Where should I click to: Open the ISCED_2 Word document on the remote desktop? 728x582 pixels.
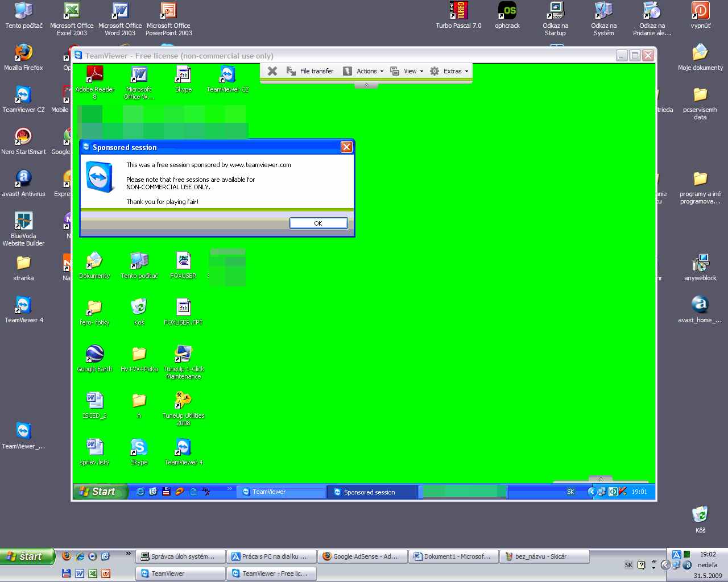(x=94, y=405)
